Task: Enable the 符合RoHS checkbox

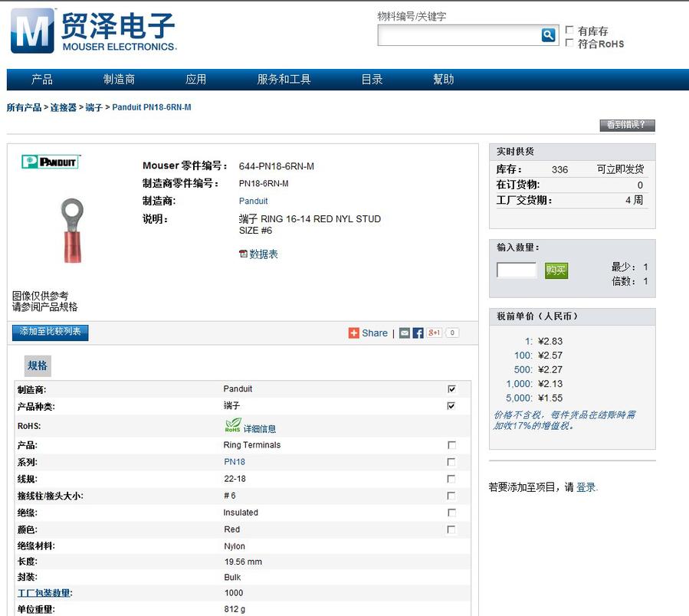Action: (569, 43)
